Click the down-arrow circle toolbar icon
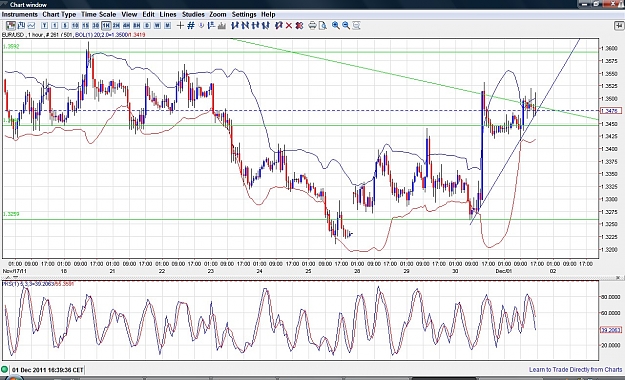625x380 pixels. click(201, 26)
